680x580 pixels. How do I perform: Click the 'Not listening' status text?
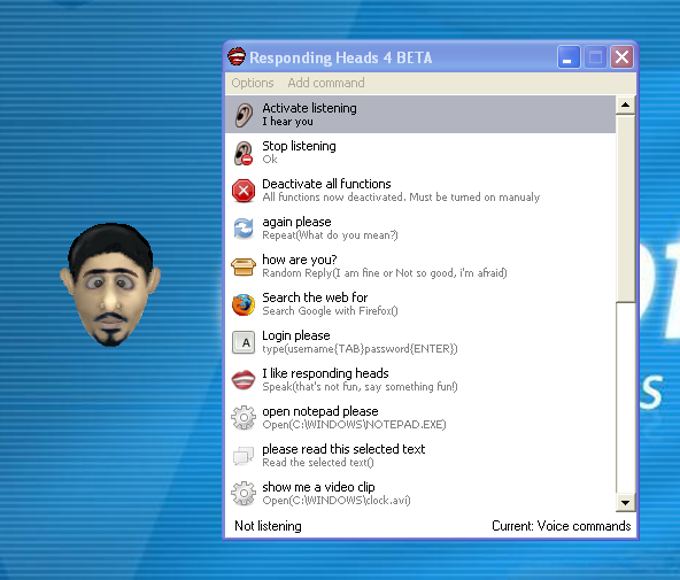pyautogui.click(x=268, y=526)
